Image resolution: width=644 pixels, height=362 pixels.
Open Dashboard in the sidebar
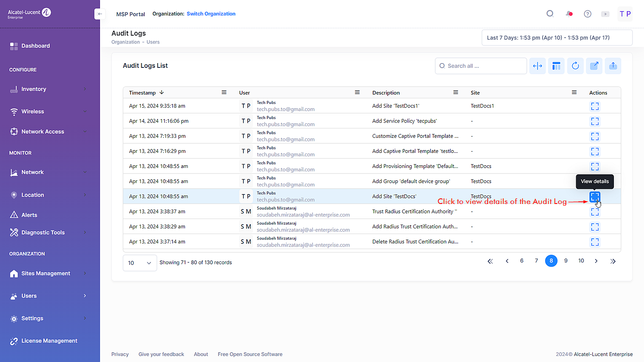pyautogui.click(x=36, y=46)
